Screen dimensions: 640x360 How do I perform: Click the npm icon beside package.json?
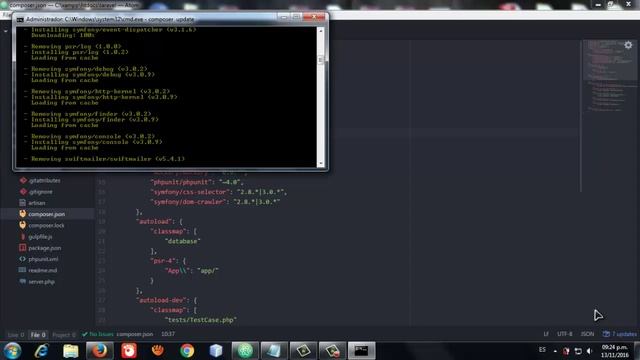click(x=22, y=247)
